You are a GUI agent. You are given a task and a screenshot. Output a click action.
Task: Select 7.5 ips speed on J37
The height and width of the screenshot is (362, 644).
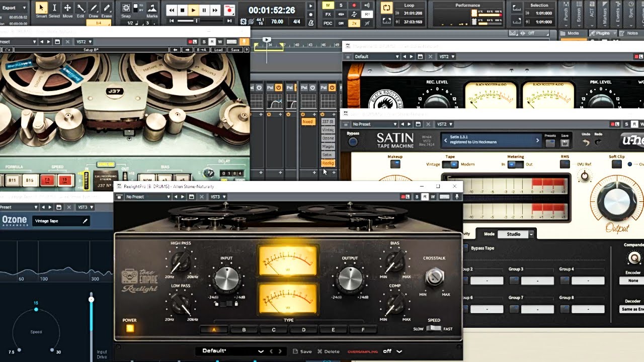pos(47,180)
